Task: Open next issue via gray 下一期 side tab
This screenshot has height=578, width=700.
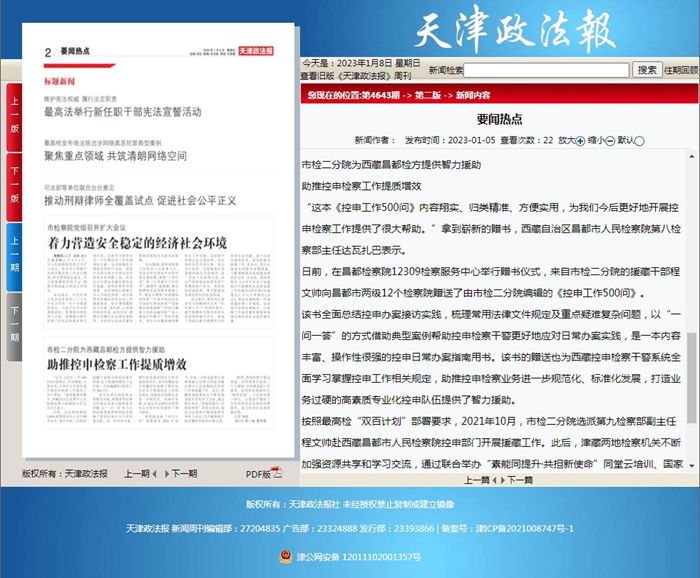Action: coord(14,327)
